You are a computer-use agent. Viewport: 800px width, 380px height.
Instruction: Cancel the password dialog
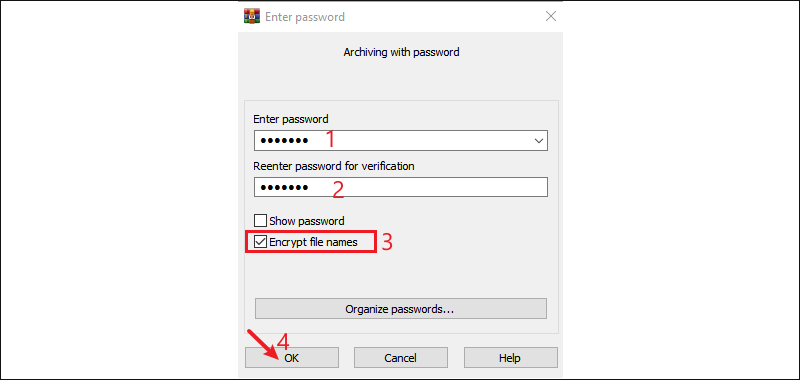coord(401,358)
